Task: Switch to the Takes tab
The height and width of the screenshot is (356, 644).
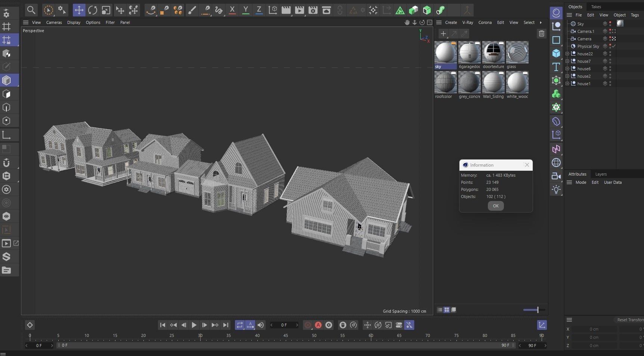Action: 596,7
